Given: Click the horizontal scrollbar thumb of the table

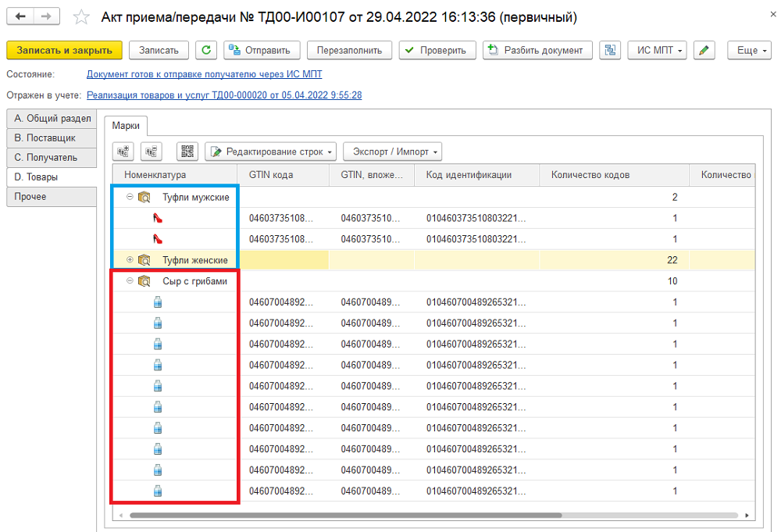Looking at the screenshot, I should [346, 515].
